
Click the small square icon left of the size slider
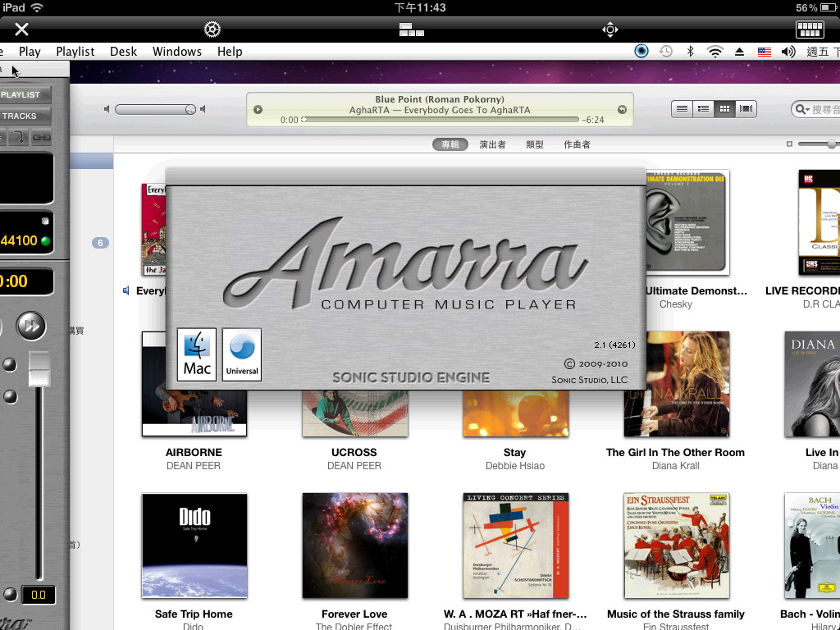point(789,144)
